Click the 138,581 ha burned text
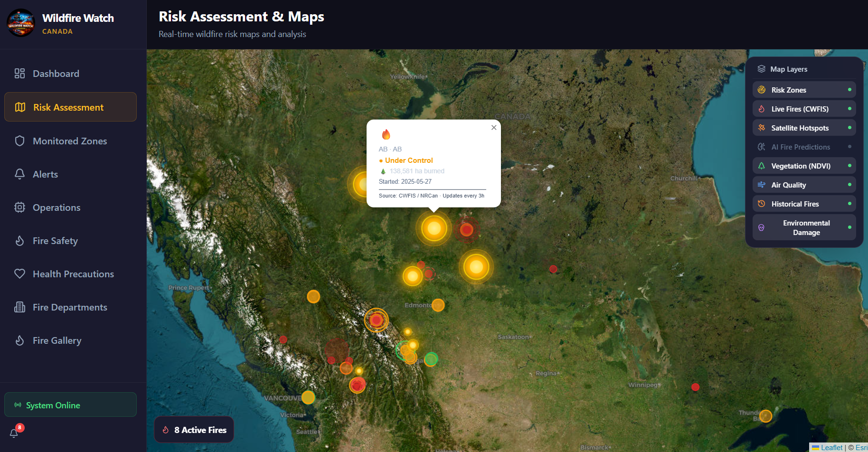This screenshot has width=868, height=452. [417, 171]
